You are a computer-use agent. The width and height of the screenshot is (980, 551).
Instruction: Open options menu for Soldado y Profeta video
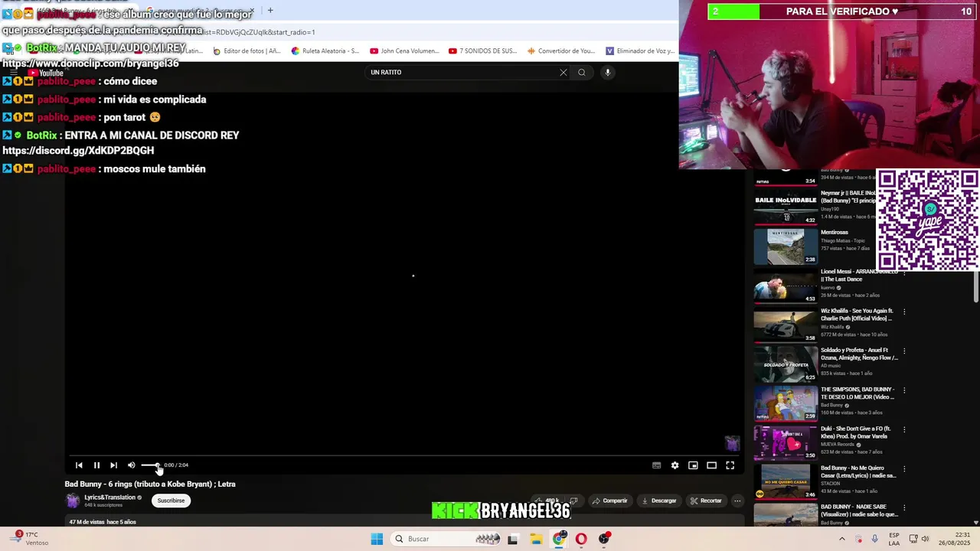point(904,350)
